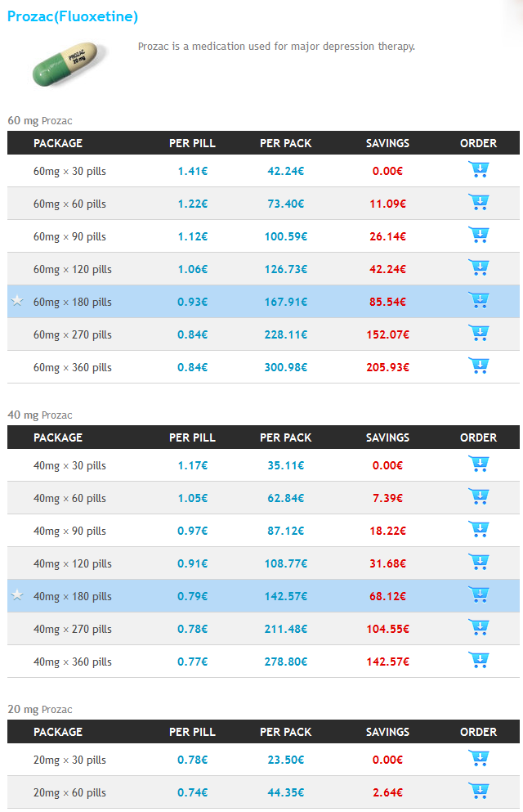The width and height of the screenshot is (523, 812).
Task: Add 60mg × 360 pills to cart
Action: coord(479,366)
